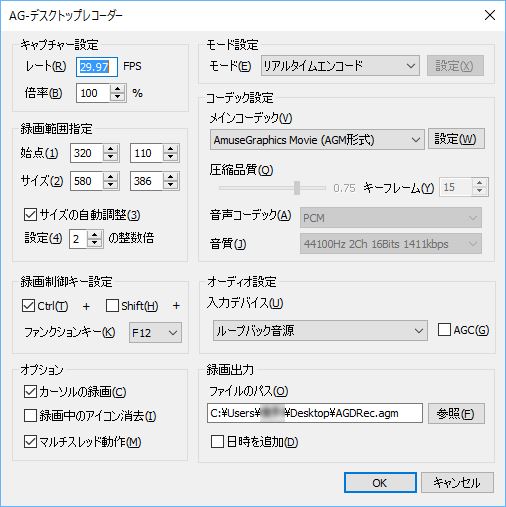Open the 音声コーデック PCM dropdown
The width and height of the screenshot is (506, 507).
coord(391,218)
